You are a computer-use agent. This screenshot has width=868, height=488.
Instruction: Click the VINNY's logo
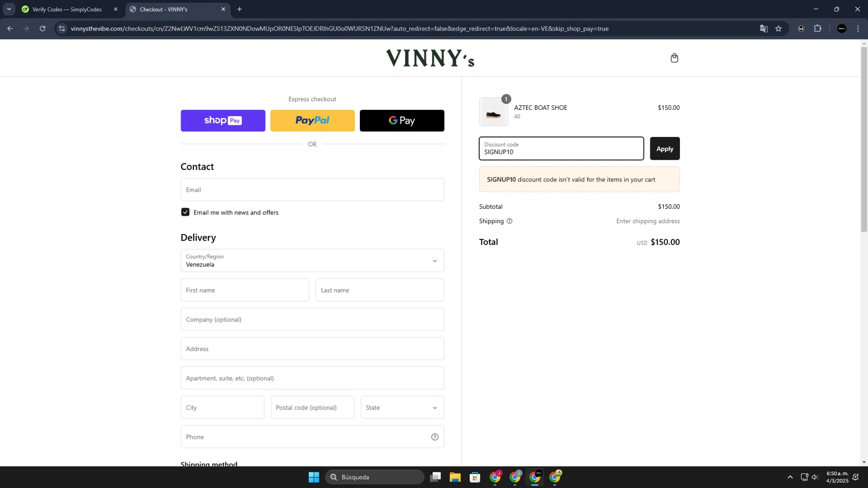click(x=431, y=58)
